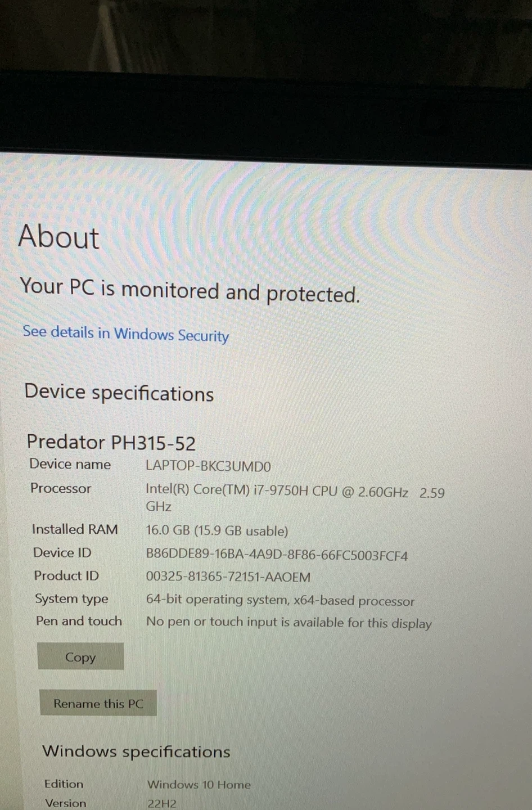Click the Your PC is monitored and protected message

pyautogui.click(x=190, y=290)
